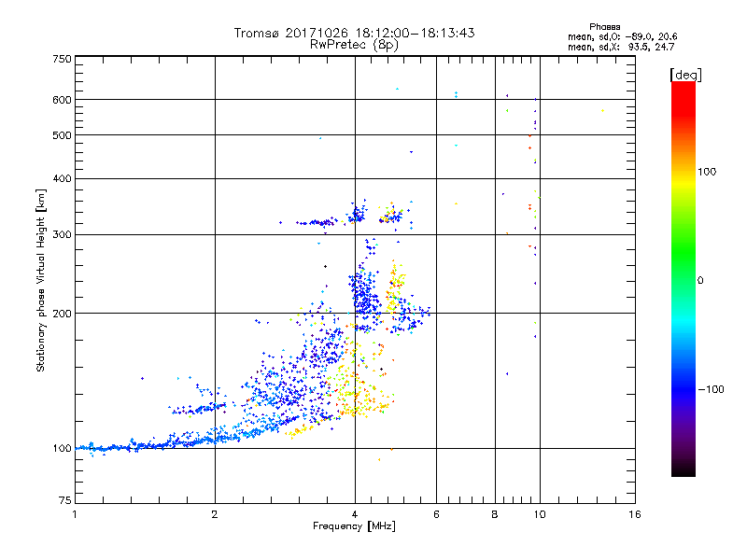Click the y-axis tick label '500'
747x560 pixels.
(63, 135)
